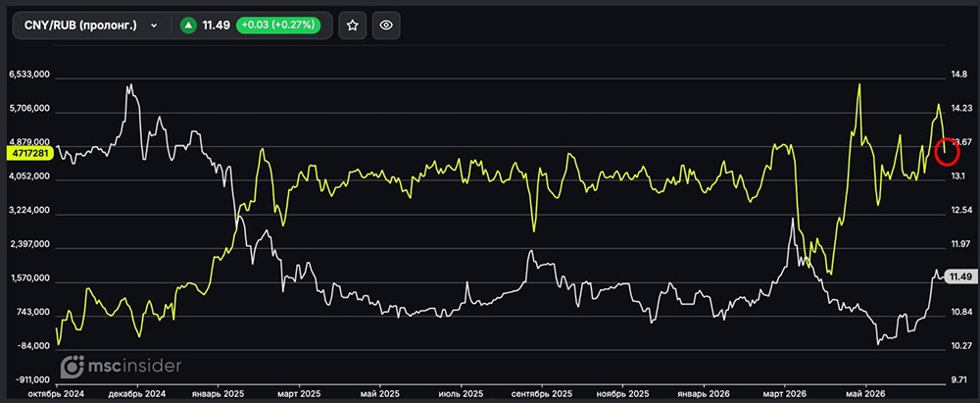
Task: Click the white 11.49 price label on axis
Action: pos(959,277)
